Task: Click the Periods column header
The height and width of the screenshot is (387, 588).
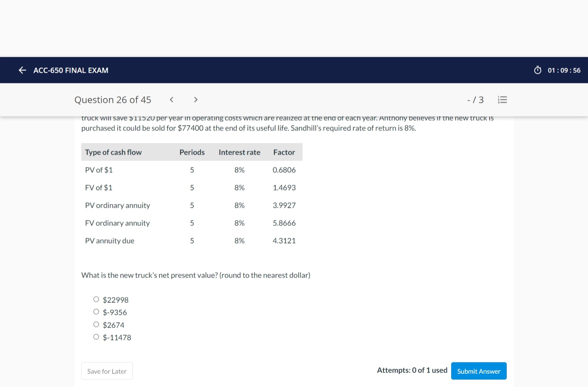Action: point(192,152)
